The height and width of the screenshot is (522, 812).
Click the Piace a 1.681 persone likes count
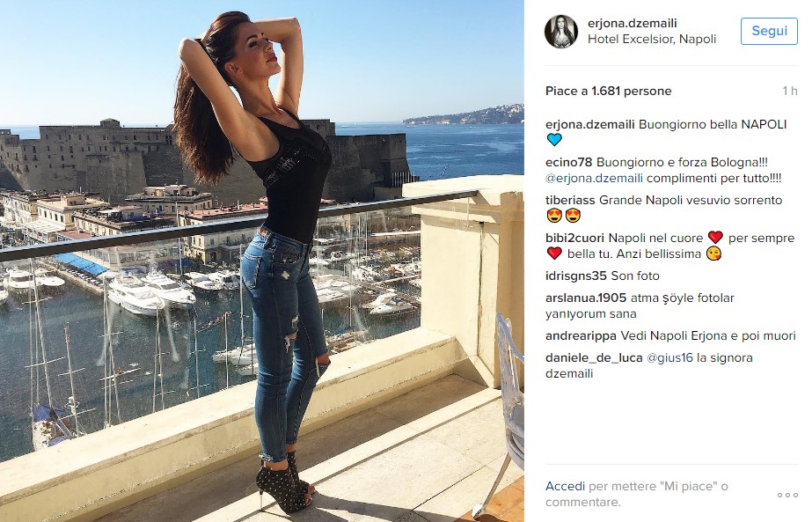tap(609, 91)
